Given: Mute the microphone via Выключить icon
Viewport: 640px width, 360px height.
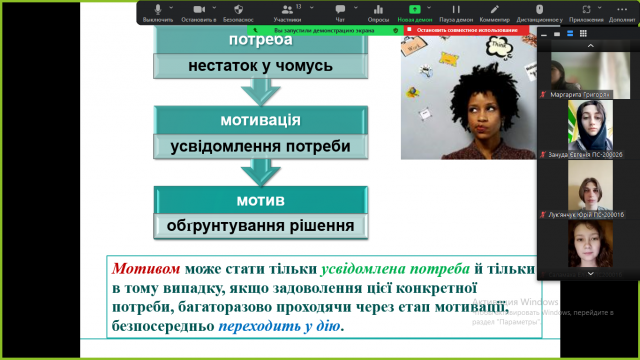Looking at the screenshot, I should 158,9.
